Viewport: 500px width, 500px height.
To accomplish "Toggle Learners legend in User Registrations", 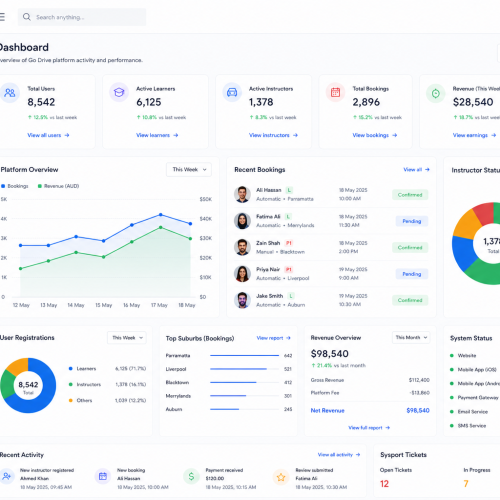I will click(82, 368).
